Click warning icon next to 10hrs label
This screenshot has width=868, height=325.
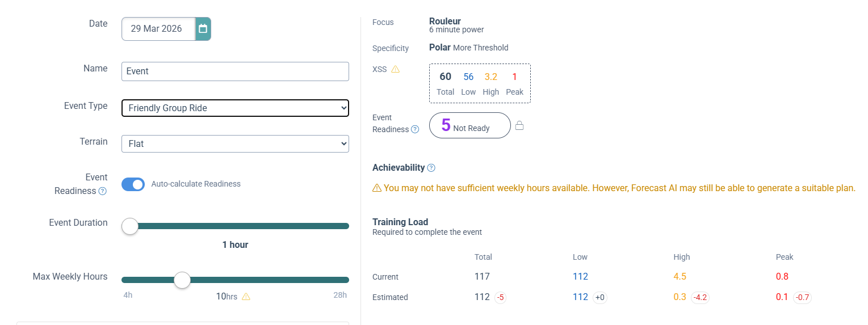pyautogui.click(x=246, y=296)
